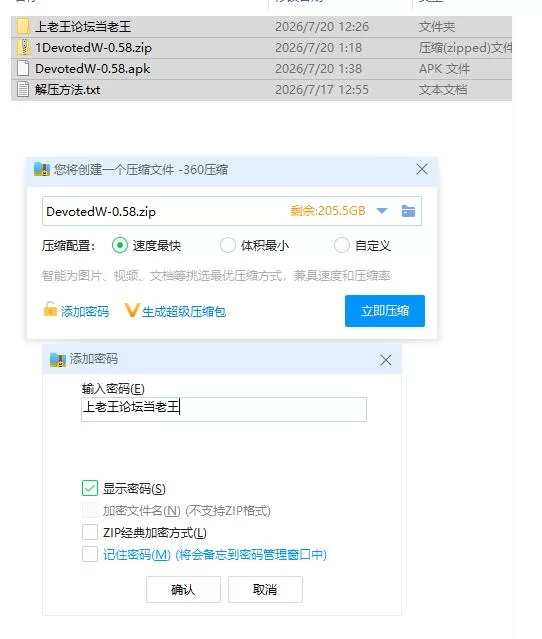Click the 添加密码 dialog title icon
This screenshot has width=542, height=639.
tap(58, 359)
